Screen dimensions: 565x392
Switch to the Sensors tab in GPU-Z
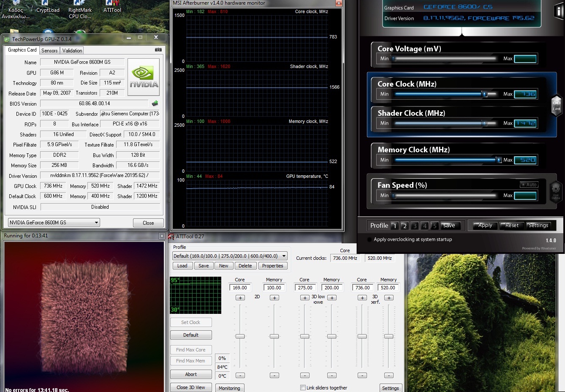coord(49,51)
